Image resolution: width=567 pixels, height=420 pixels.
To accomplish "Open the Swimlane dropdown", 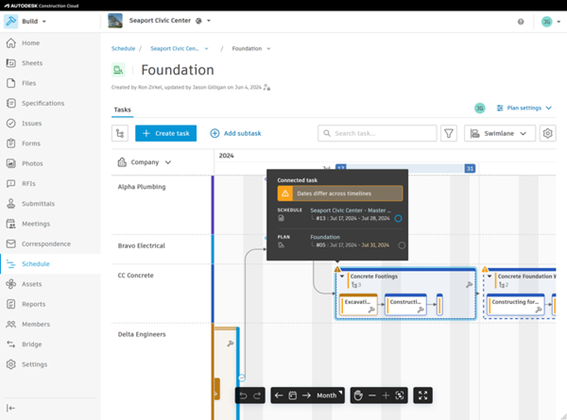I will [x=499, y=133].
